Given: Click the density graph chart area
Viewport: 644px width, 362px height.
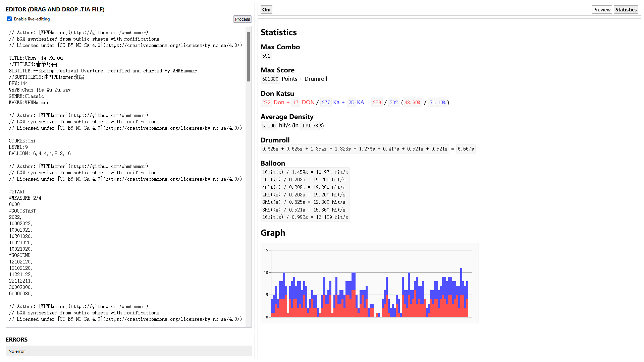Looking at the screenshot, I should click(x=369, y=283).
